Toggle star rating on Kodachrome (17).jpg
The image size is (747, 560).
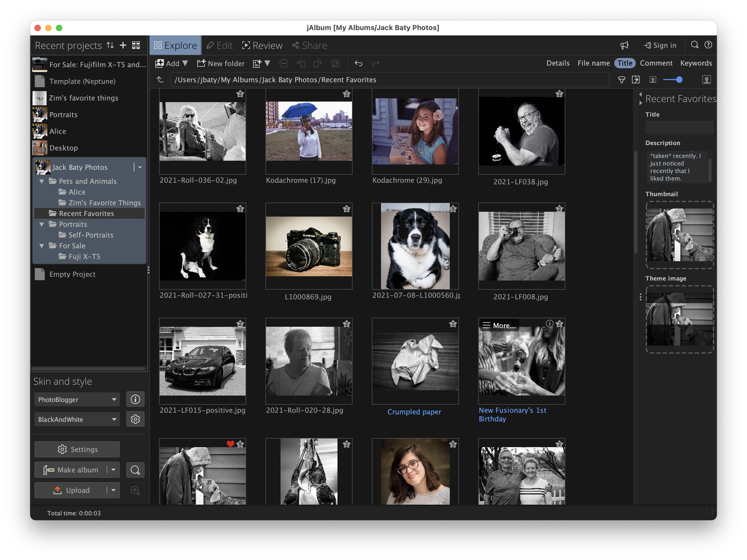[x=346, y=94]
